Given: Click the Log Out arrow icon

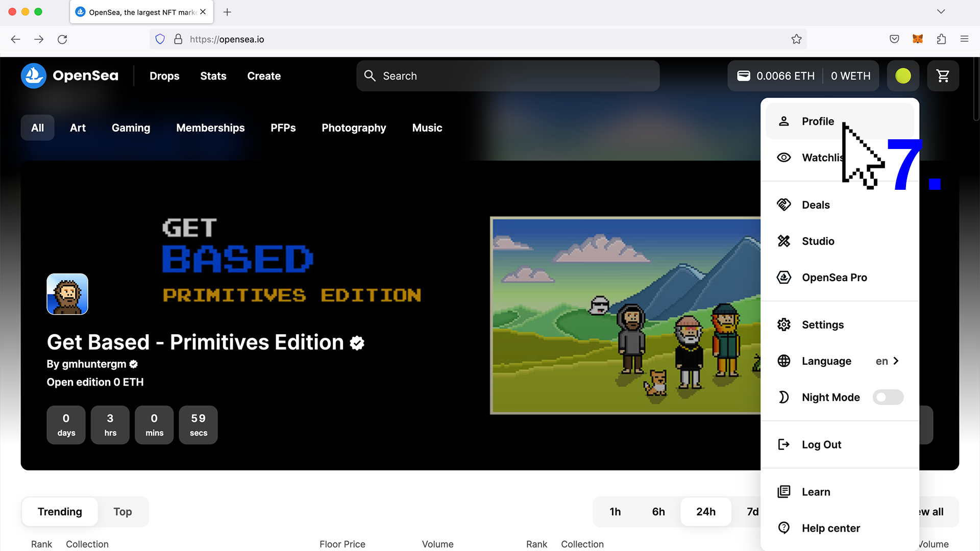Looking at the screenshot, I should pos(784,445).
